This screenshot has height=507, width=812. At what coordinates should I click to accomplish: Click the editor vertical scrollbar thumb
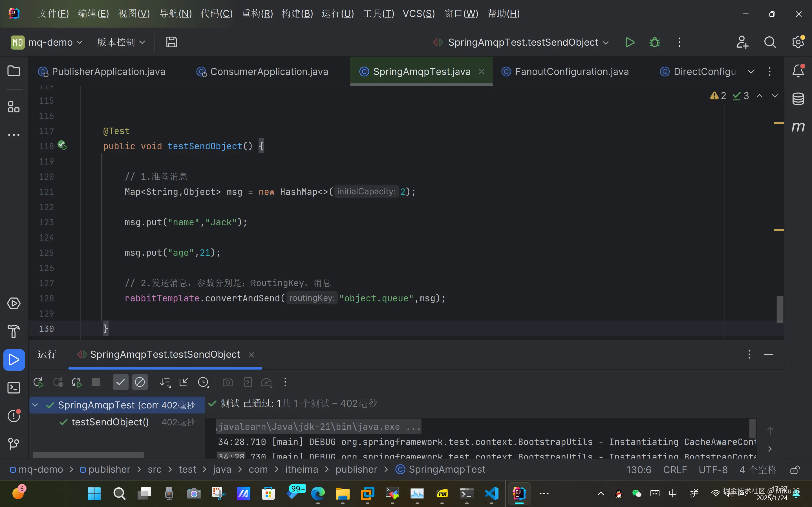coord(780,309)
